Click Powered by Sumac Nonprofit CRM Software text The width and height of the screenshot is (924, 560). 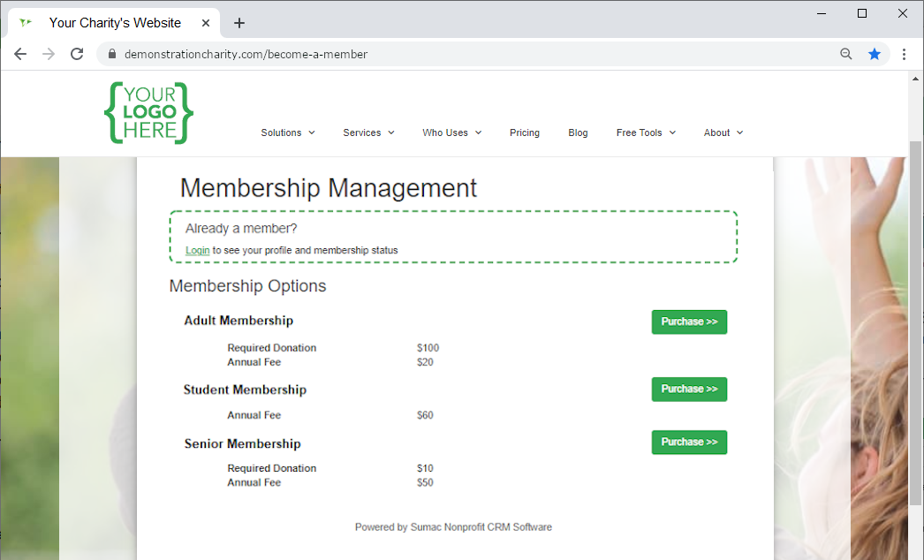click(x=453, y=527)
